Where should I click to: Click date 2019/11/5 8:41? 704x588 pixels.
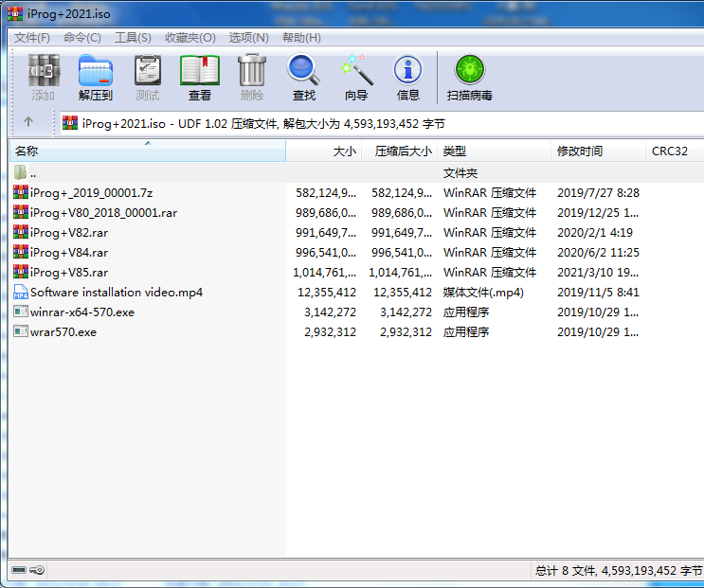coord(599,293)
